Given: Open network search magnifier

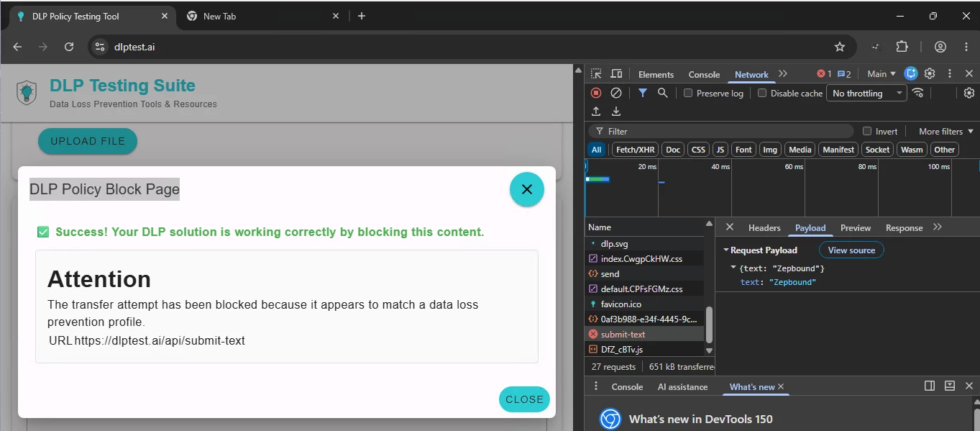Looking at the screenshot, I should (663, 93).
